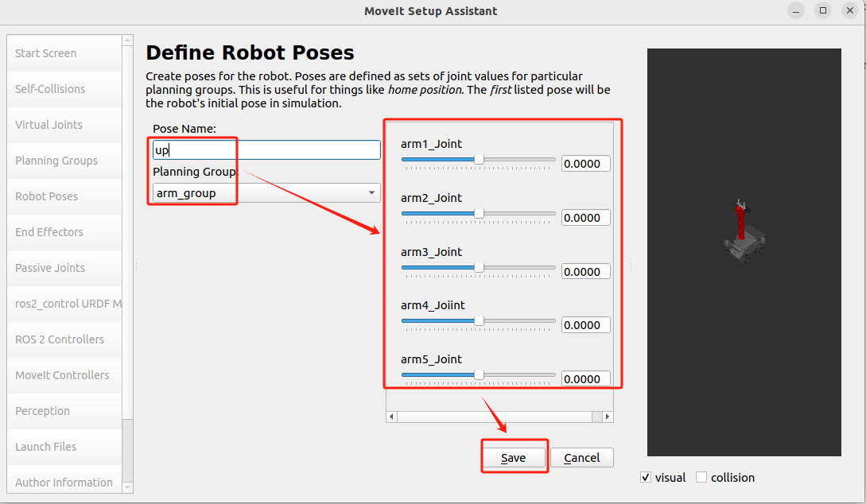Open ros2_control URDF section
Image resolution: width=866 pixels, height=504 pixels.
tap(64, 304)
